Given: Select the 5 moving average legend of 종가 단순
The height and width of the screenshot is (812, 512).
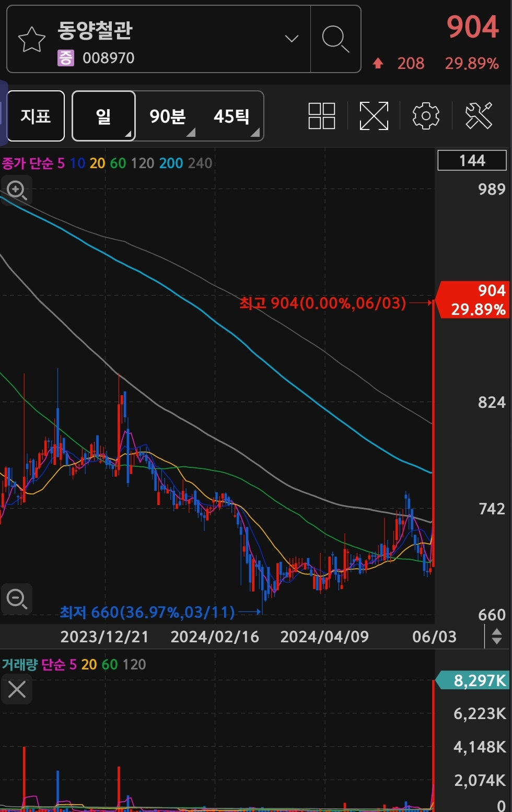Looking at the screenshot, I should (x=61, y=163).
